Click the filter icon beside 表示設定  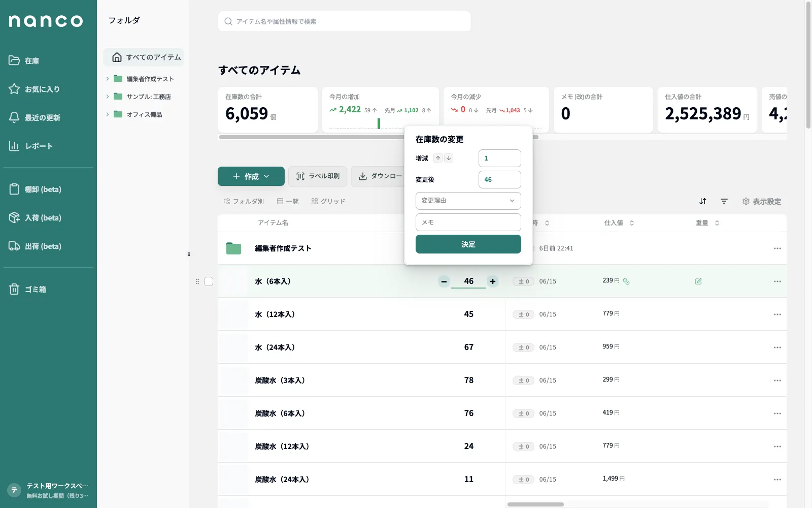pos(724,201)
